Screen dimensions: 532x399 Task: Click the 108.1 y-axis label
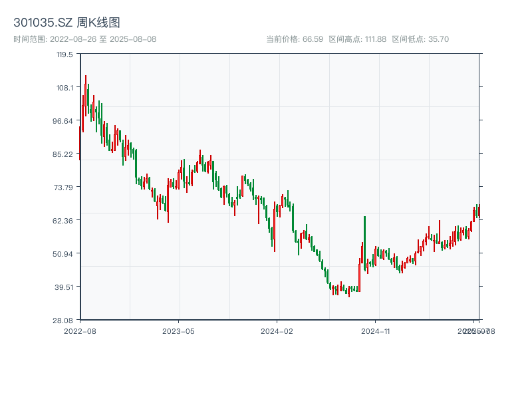65,88
